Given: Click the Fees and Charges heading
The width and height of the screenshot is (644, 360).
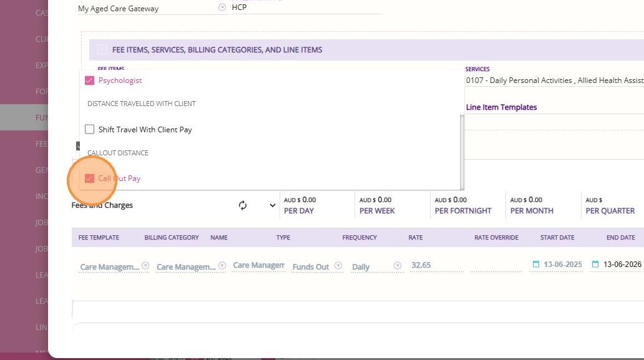Looking at the screenshot, I should 102,205.
